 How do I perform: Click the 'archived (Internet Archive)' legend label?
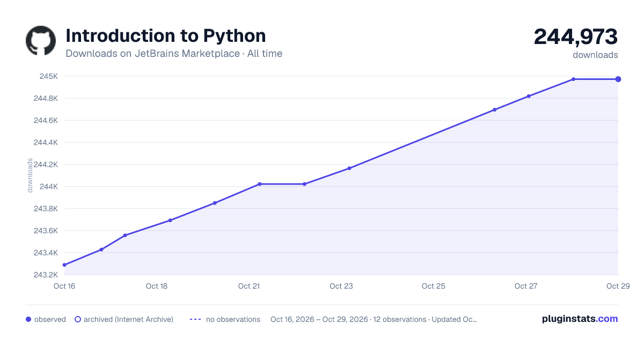point(128,319)
